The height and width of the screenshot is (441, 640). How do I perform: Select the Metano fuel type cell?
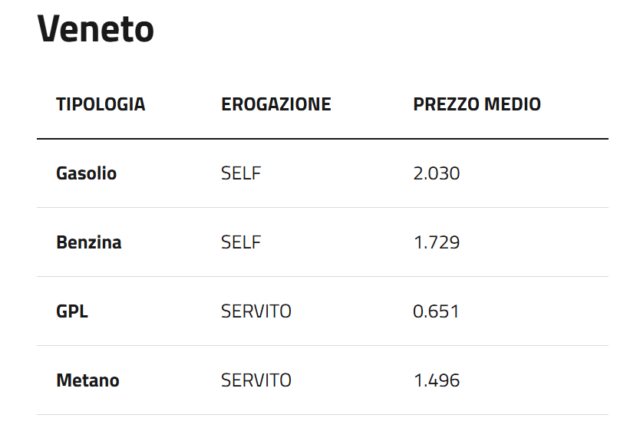click(87, 380)
